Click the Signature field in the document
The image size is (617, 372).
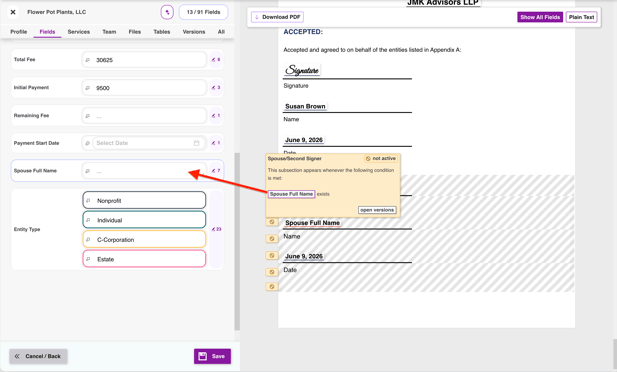click(302, 70)
